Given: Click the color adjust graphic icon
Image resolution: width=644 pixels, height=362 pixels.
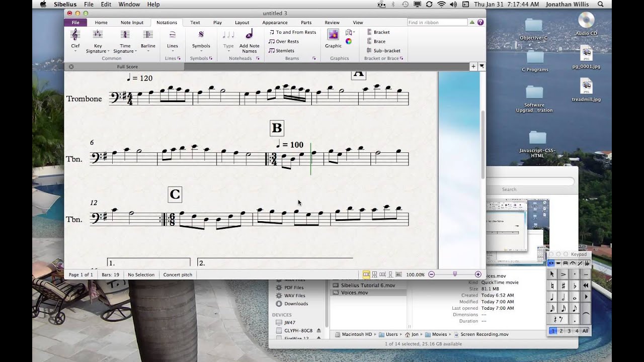Looking at the screenshot, I should click(x=349, y=41).
